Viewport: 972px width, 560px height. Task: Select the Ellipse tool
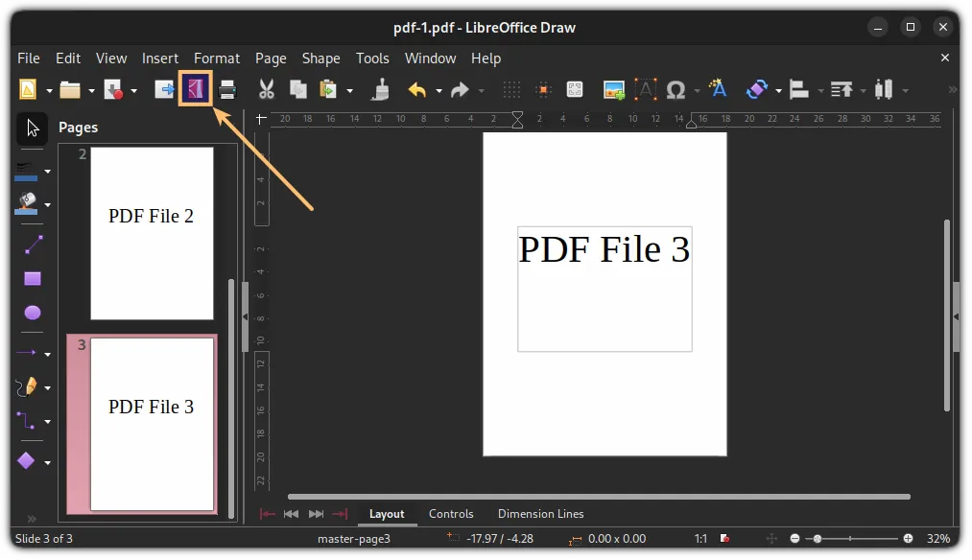click(32, 312)
